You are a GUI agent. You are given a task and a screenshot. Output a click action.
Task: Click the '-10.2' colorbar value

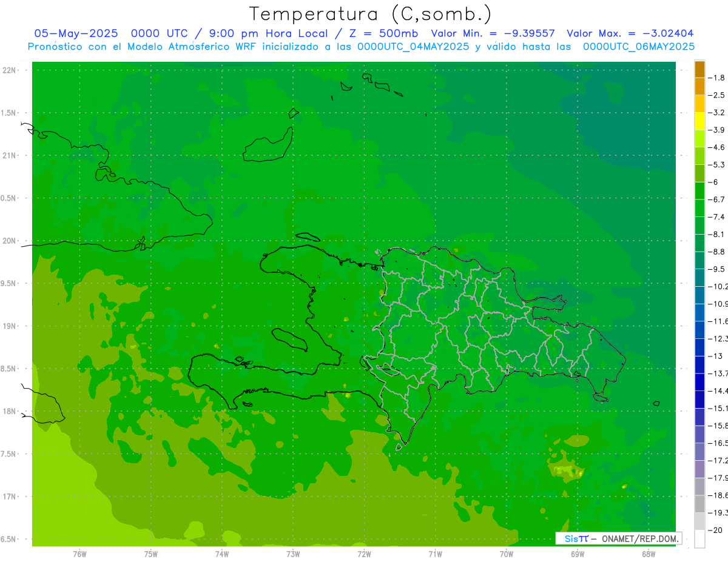click(720, 286)
